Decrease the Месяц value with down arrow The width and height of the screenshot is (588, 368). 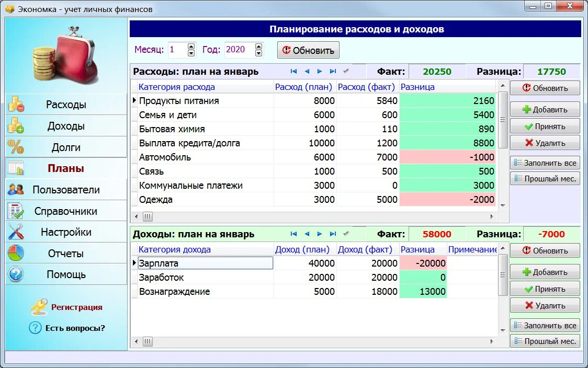pos(191,53)
